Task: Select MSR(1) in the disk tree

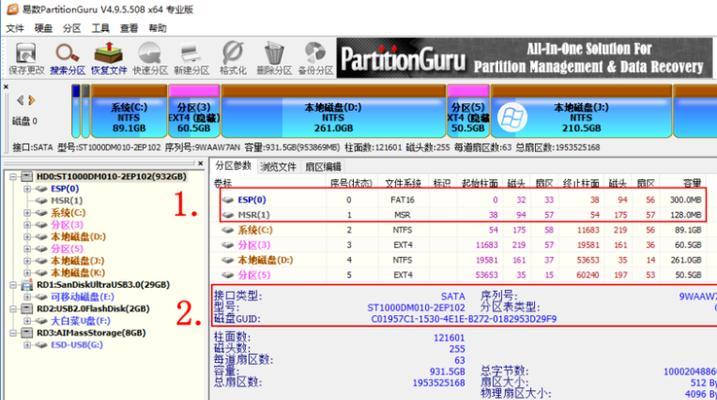Action: click(67, 201)
